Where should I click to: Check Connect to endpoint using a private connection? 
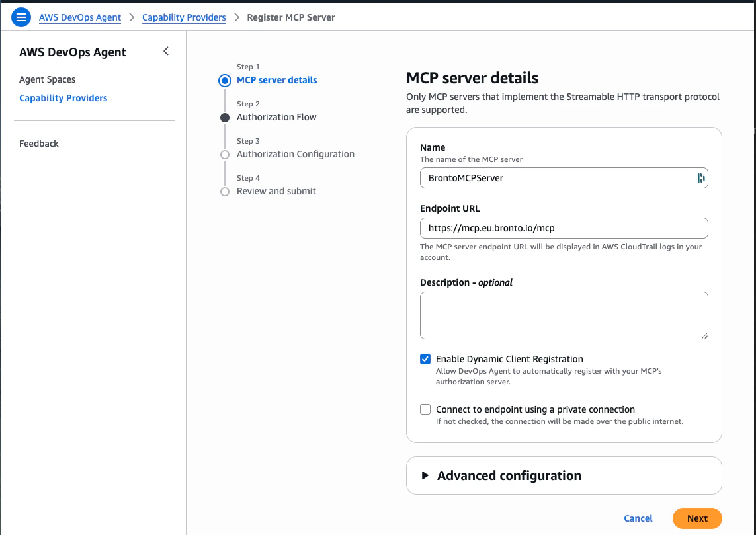425,409
